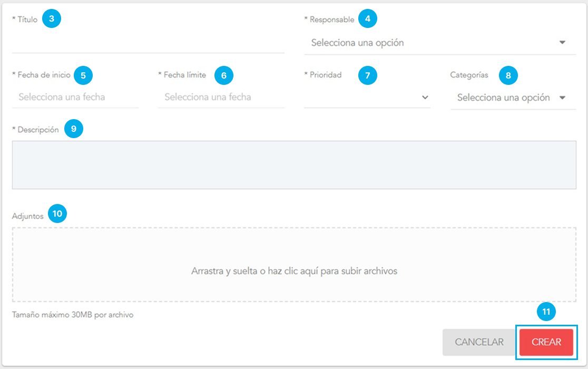588x369 pixels.
Task: Expand the Prioridad dropdown chevron
Action: 425,98
